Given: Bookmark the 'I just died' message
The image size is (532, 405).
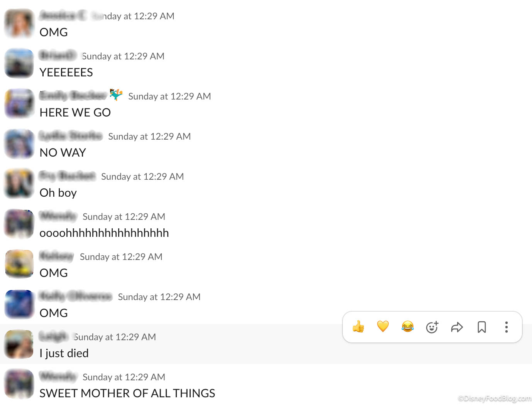Looking at the screenshot, I should coord(482,327).
